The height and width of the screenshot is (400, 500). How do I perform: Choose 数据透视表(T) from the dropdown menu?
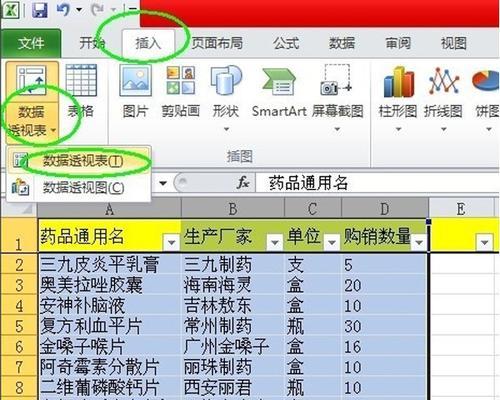coord(79,160)
